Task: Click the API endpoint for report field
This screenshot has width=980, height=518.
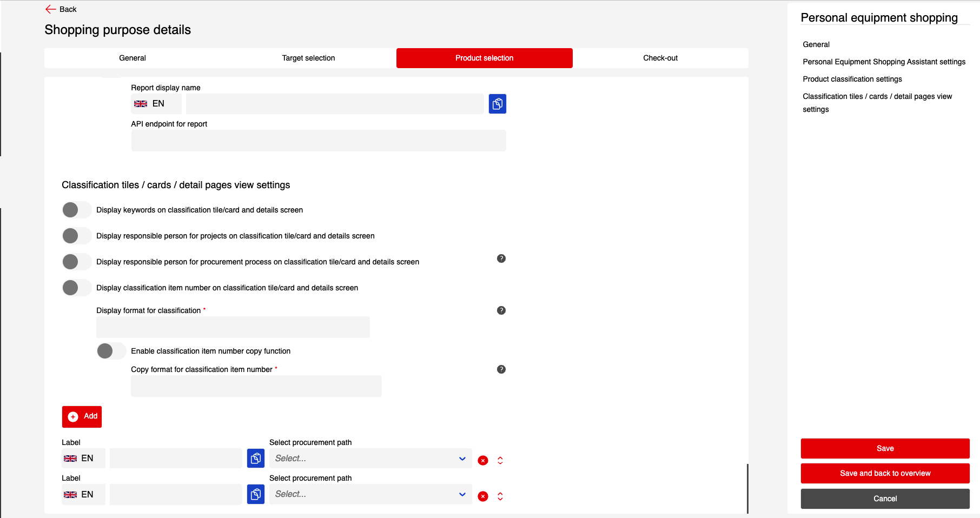Action: pyautogui.click(x=318, y=141)
